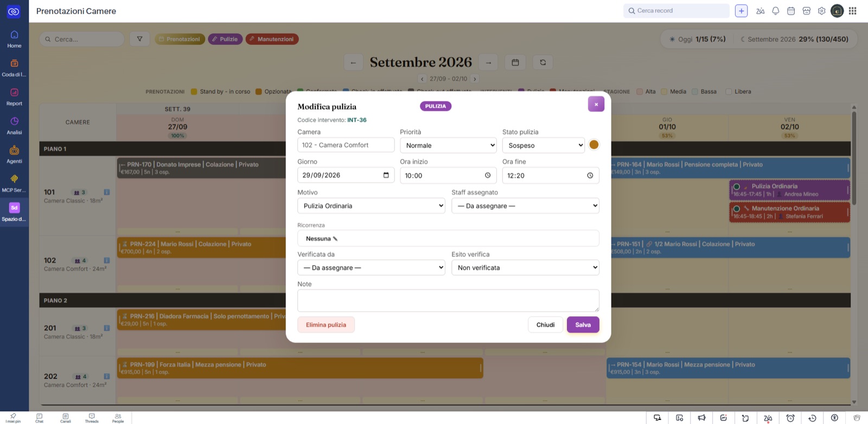This screenshot has width=868, height=424.
Task: Open the Verificata da dropdown
Action: pos(371,267)
